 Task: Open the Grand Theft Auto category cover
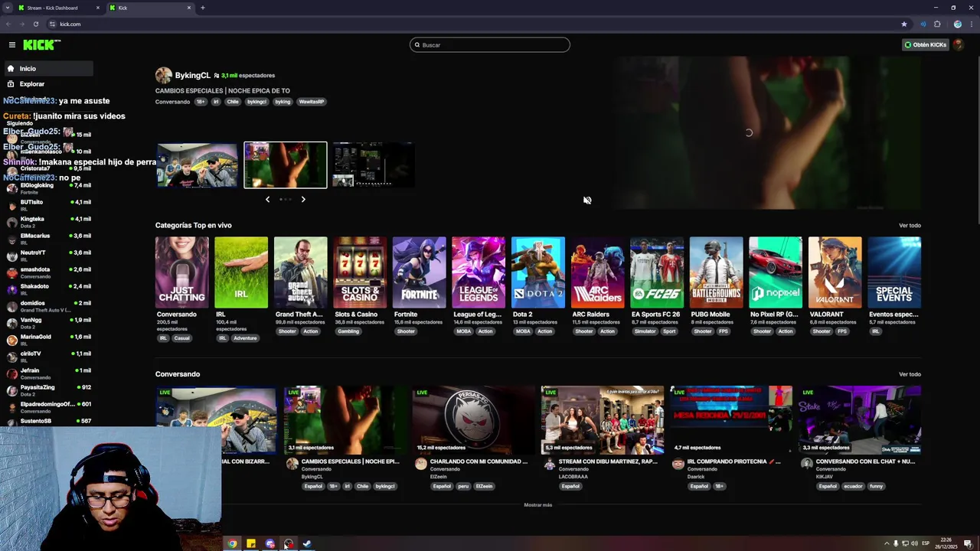pos(301,272)
